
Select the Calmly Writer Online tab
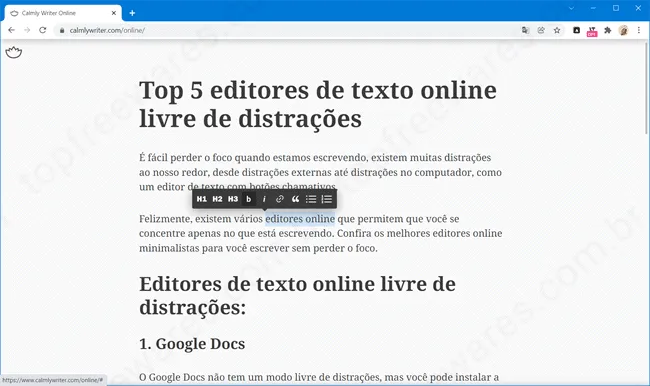(63, 13)
